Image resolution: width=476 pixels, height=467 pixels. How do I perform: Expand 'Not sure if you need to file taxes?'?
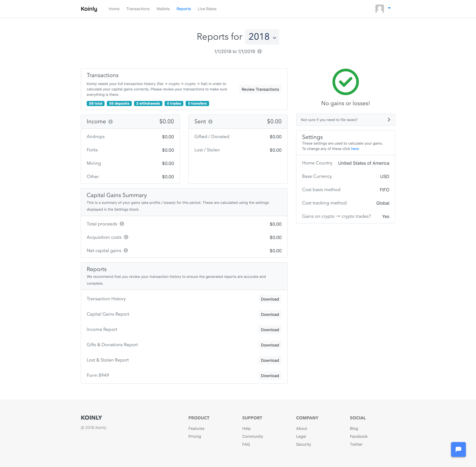point(345,120)
